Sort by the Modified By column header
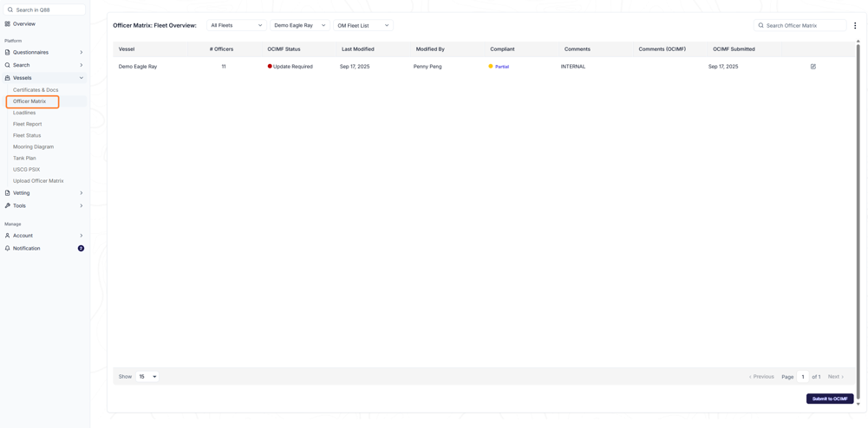 pyautogui.click(x=430, y=49)
